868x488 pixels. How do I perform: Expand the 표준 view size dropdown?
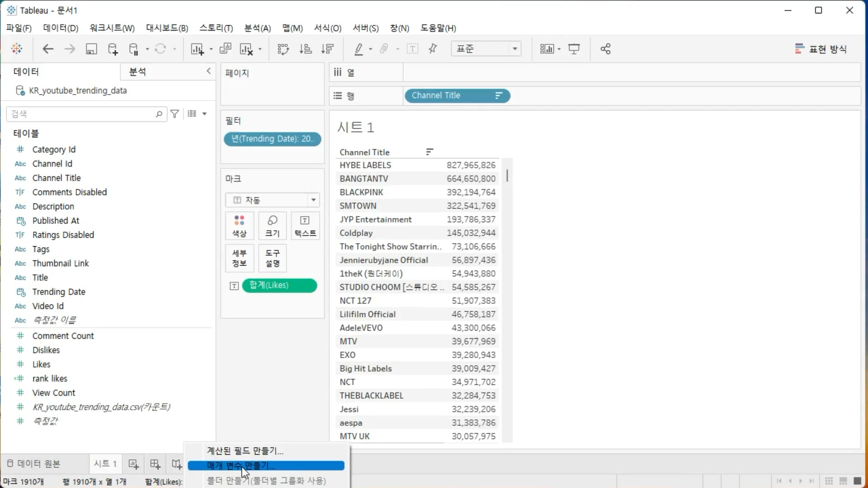pos(514,49)
